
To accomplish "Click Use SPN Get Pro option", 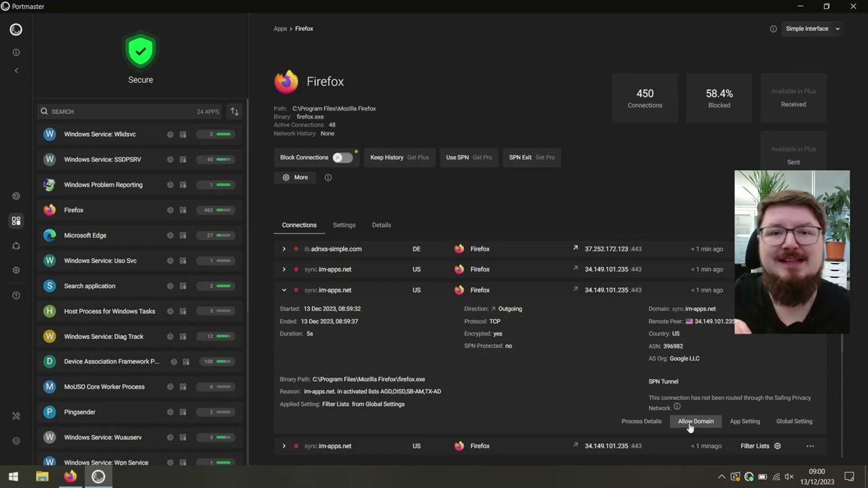I will (x=469, y=157).
